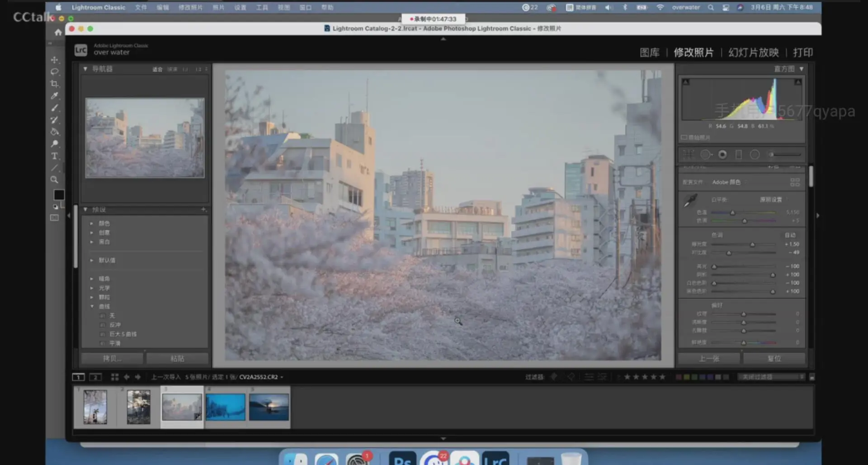Select the Graduated Filter tool

click(739, 155)
